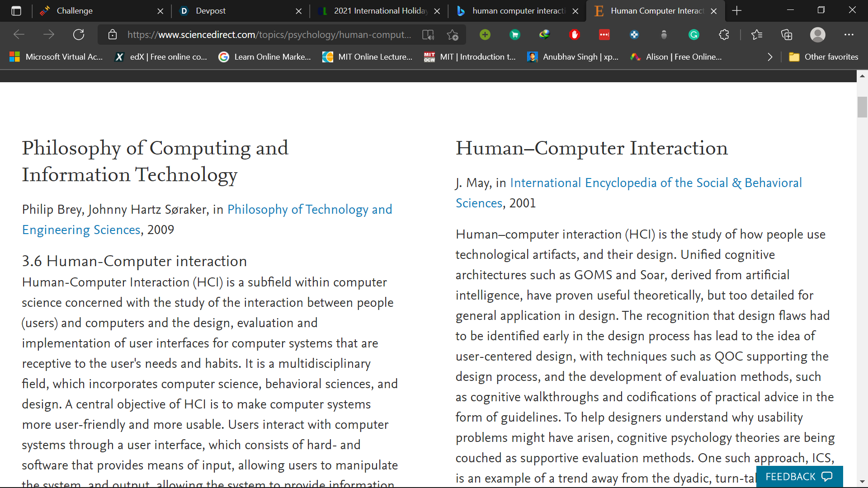Open a new tab with plus button
The height and width of the screenshot is (488, 868).
tap(736, 11)
